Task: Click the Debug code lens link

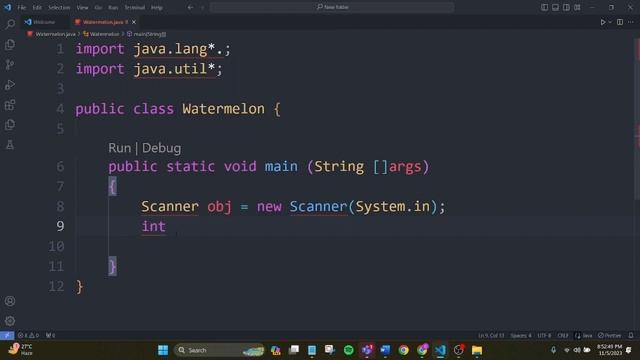Action: (162, 148)
